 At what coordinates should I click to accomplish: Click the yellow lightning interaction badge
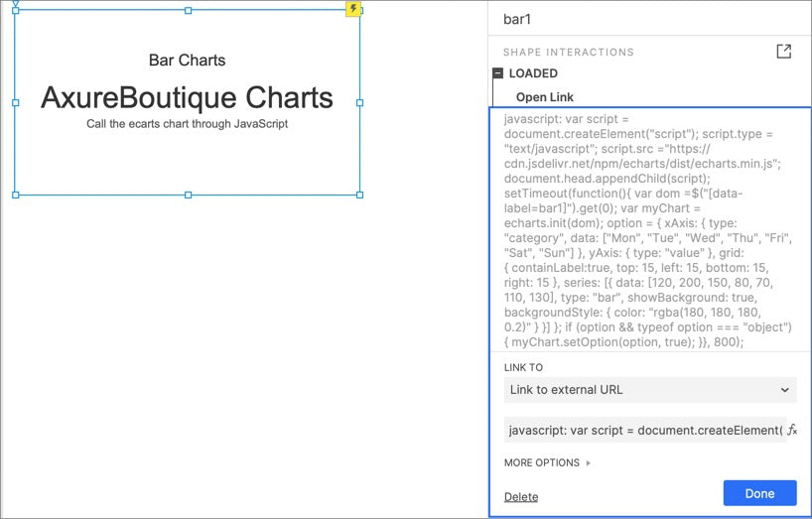353,8
